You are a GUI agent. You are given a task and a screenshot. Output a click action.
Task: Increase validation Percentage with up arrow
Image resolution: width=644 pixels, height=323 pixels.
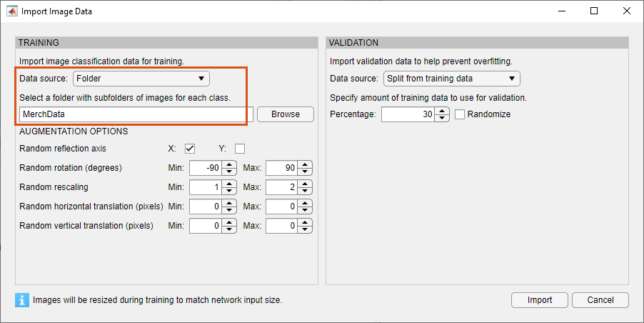[x=443, y=111]
